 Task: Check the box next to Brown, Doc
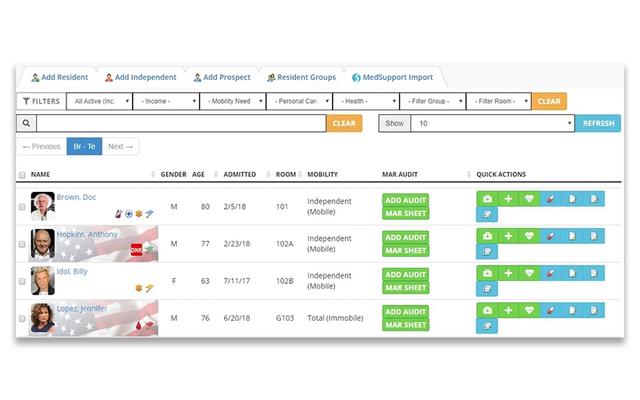point(23,207)
